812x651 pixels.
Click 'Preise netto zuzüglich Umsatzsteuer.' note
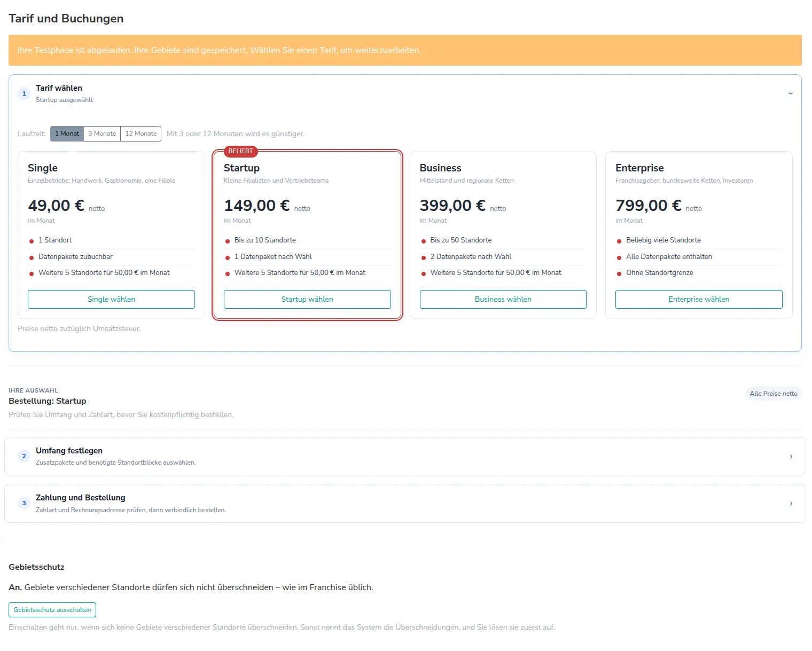click(79, 329)
